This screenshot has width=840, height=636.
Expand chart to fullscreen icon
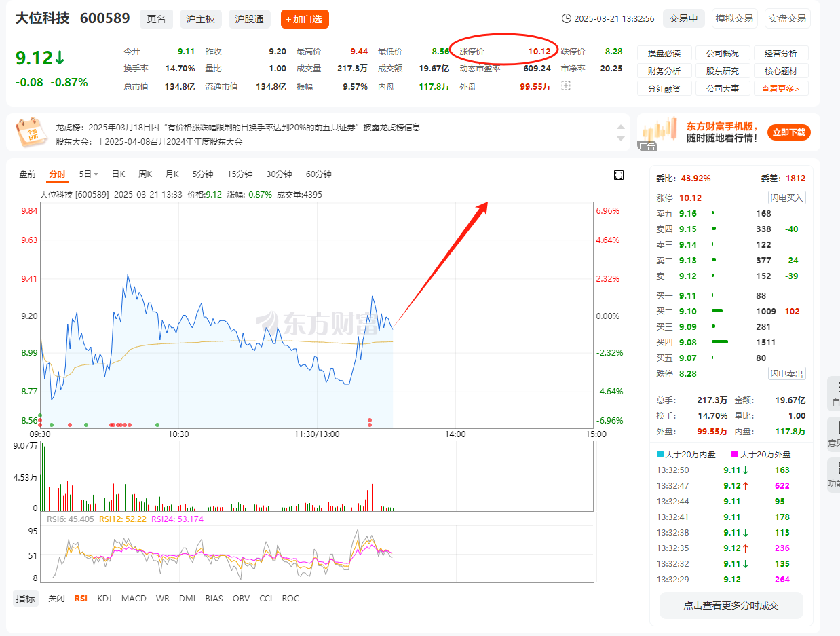(618, 175)
